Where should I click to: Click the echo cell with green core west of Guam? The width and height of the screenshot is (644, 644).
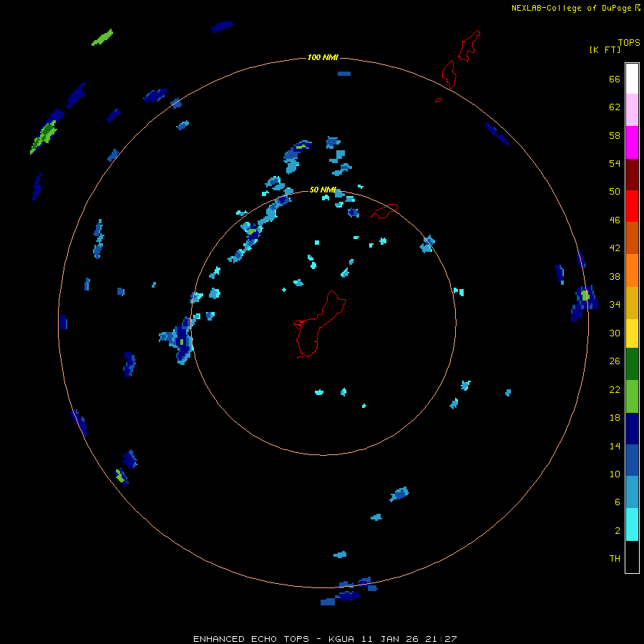177,340
